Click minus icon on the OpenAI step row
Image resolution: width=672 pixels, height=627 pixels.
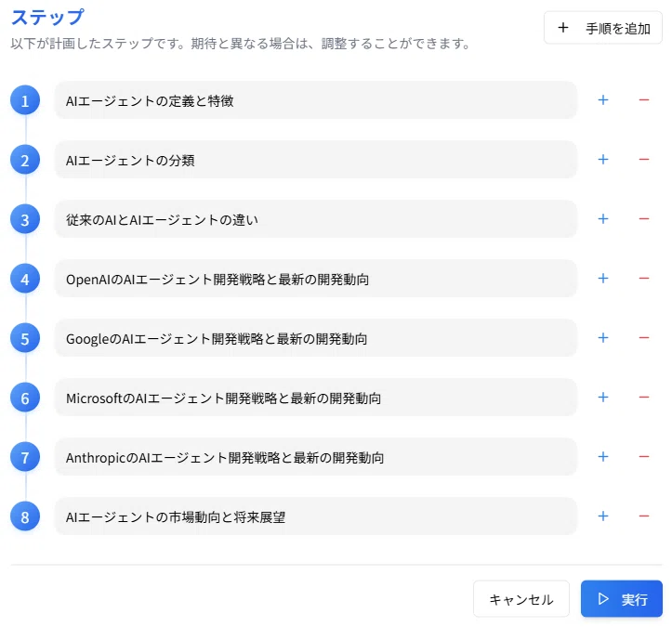click(x=644, y=279)
